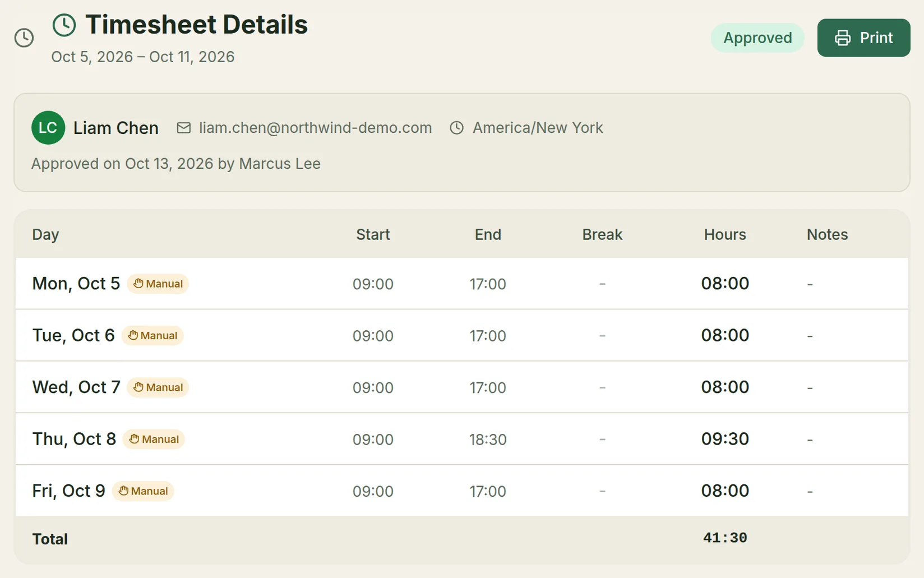Click the printer icon in Print button

[x=843, y=38]
